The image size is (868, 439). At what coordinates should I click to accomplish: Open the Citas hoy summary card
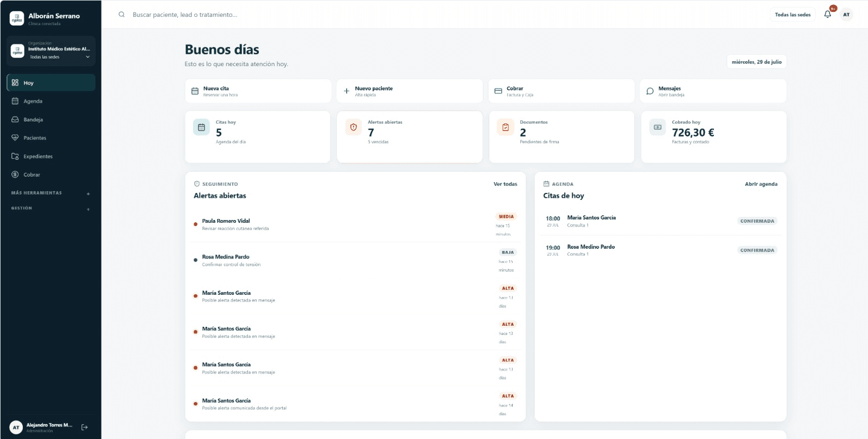coord(258,137)
